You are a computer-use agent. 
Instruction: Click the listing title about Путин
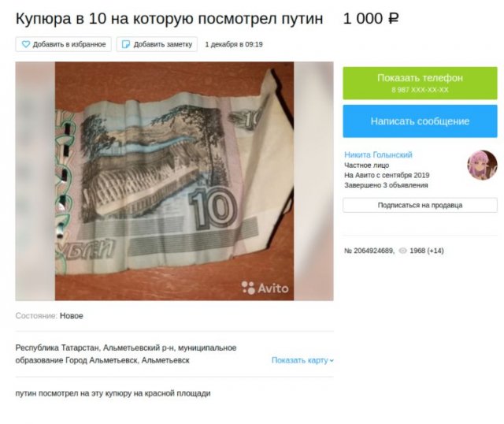[x=169, y=18]
